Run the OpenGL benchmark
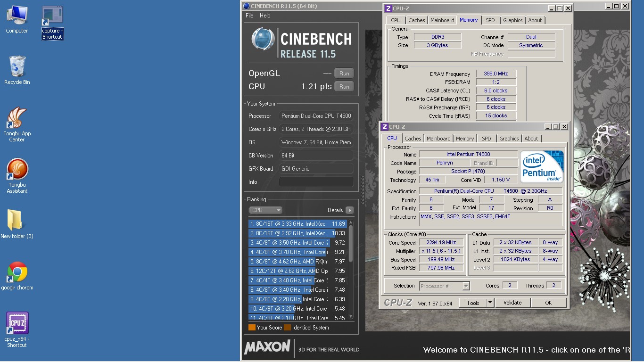The width and height of the screenshot is (644, 362). 344,74
